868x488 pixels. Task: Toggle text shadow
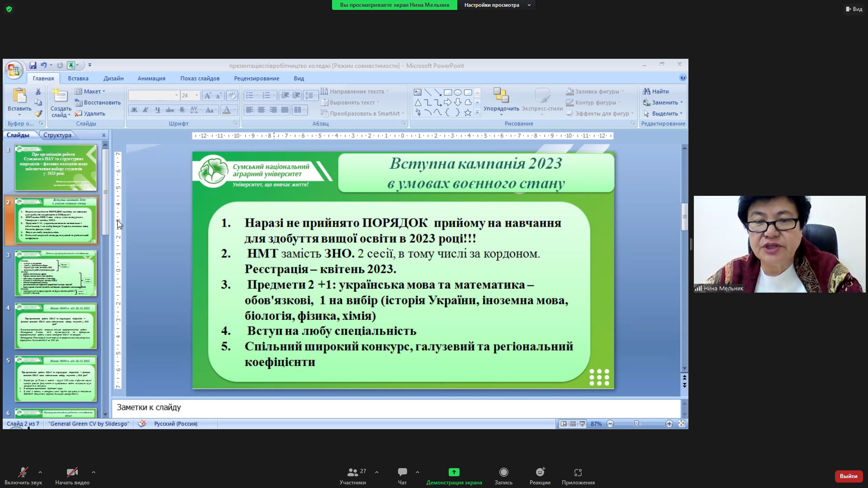coord(181,110)
